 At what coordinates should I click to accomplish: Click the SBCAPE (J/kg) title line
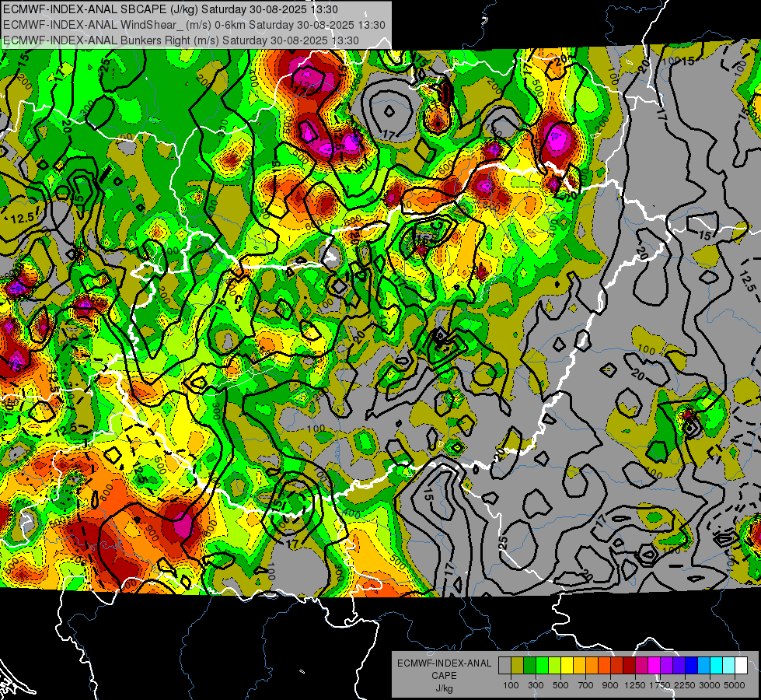(x=170, y=9)
